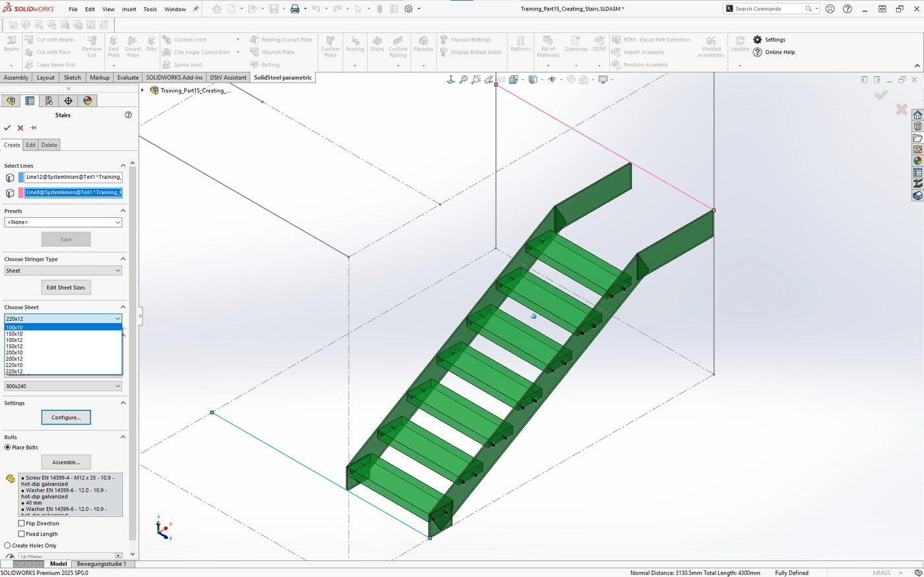Click the pink Line8 selection color bar
924x577 pixels.
coord(21,192)
